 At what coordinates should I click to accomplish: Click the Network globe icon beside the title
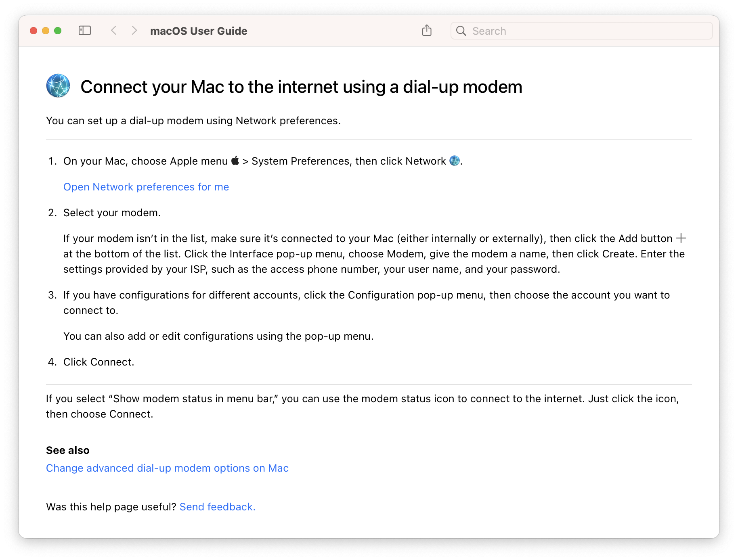(x=57, y=86)
